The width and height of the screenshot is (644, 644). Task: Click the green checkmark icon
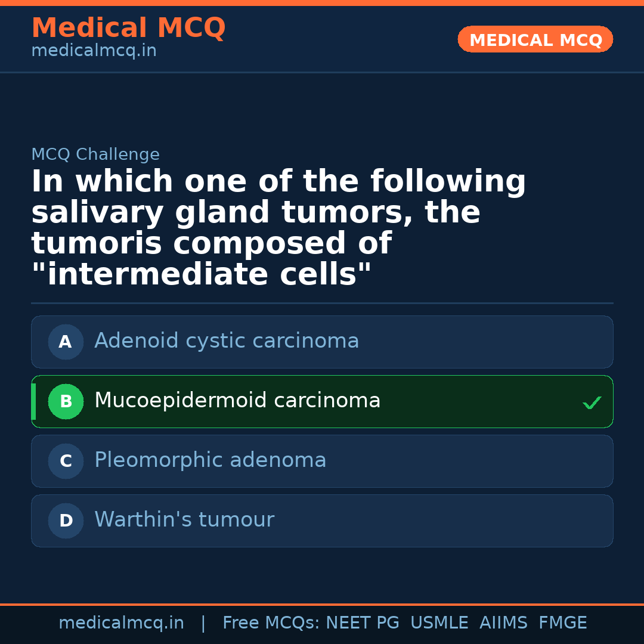coord(592,403)
